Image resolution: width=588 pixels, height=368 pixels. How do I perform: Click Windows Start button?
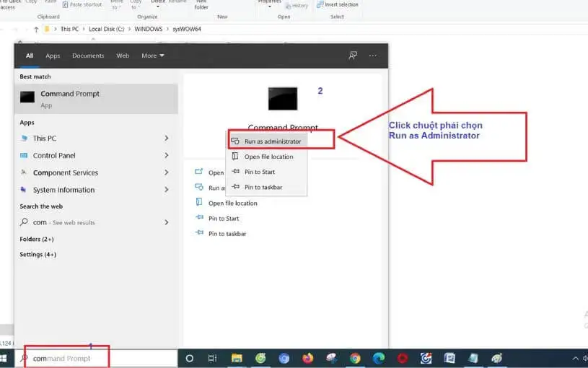pos(4,359)
